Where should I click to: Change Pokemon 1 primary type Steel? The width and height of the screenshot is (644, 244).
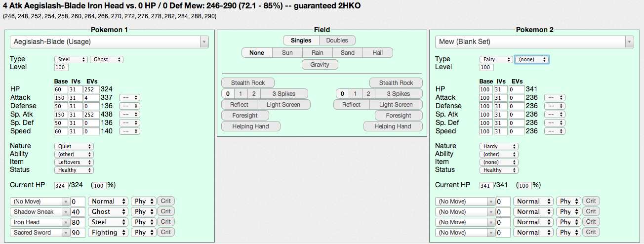pyautogui.click(x=71, y=59)
